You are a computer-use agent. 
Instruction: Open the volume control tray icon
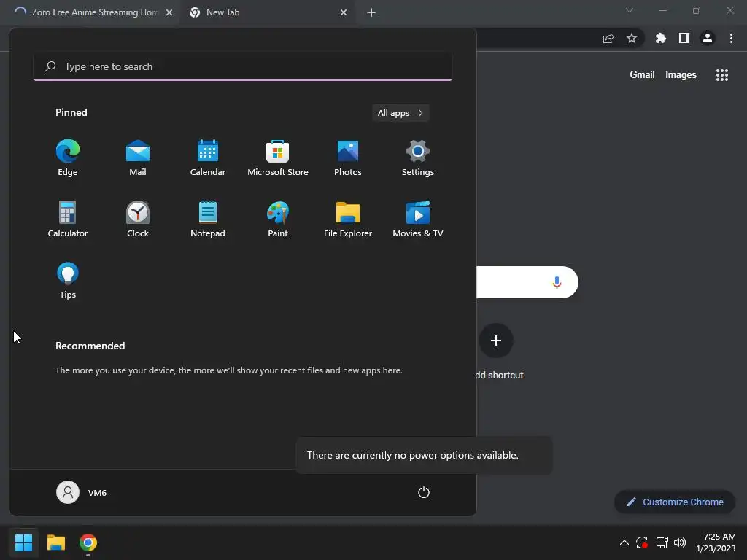tap(680, 542)
